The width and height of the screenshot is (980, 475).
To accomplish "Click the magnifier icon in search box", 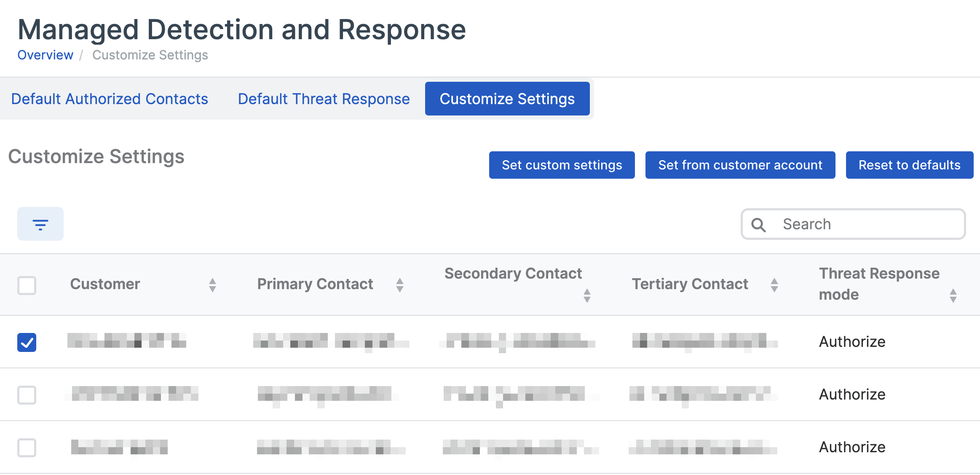I will [758, 225].
